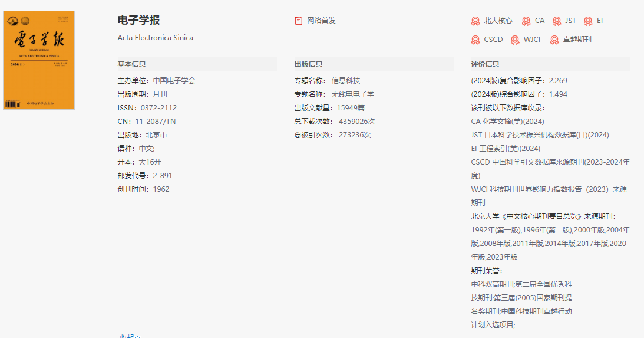The image size is (644, 338).
Task: Open the 网络首发 link
Action: pyautogui.click(x=321, y=21)
